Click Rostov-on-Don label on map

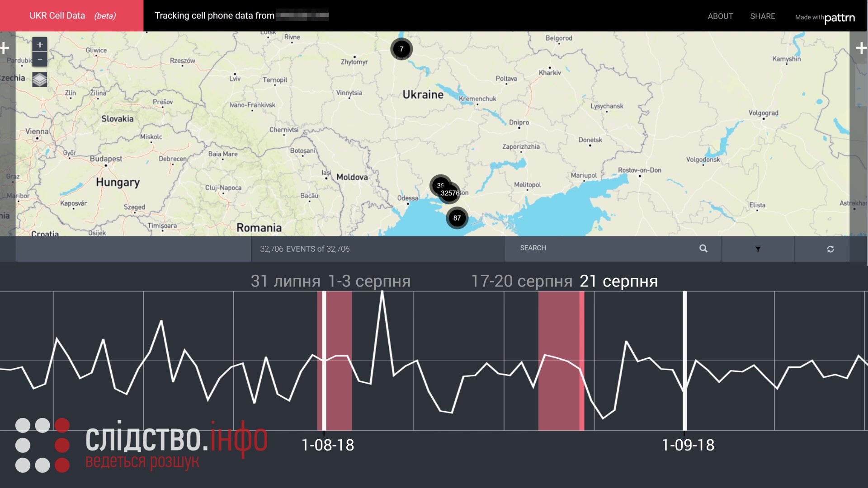point(640,170)
